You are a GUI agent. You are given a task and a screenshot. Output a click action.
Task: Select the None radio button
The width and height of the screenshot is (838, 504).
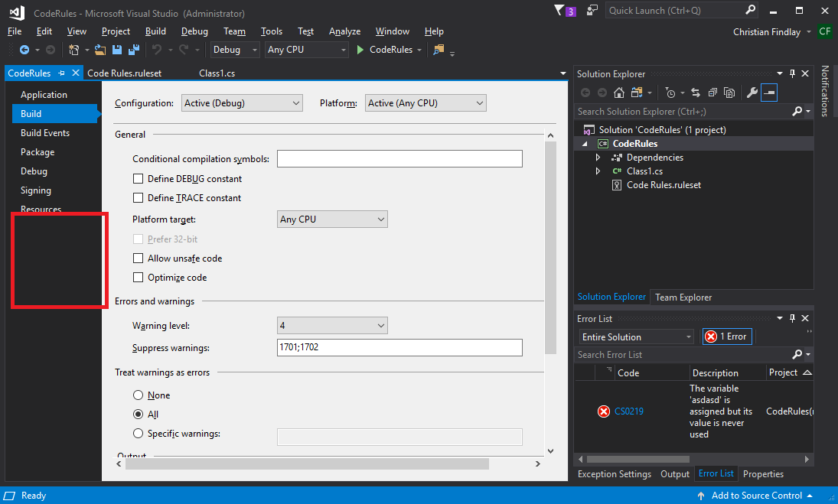(x=138, y=395)
